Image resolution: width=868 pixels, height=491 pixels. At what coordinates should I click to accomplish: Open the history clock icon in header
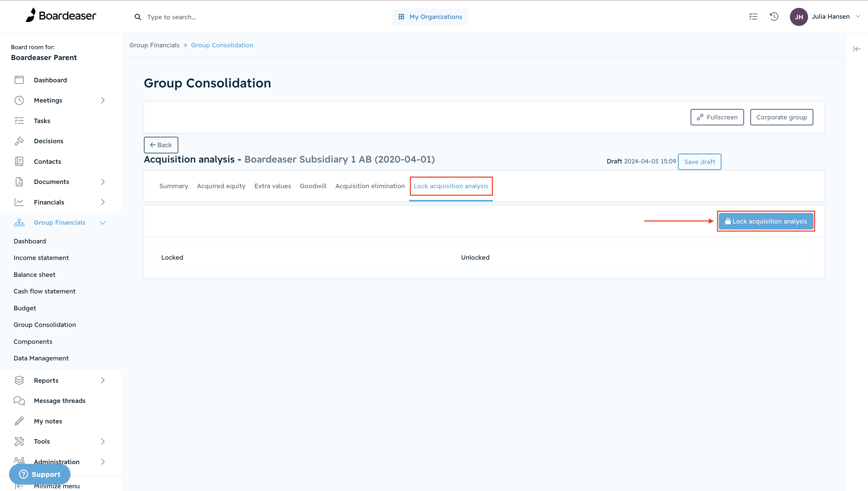pos(774,17)
